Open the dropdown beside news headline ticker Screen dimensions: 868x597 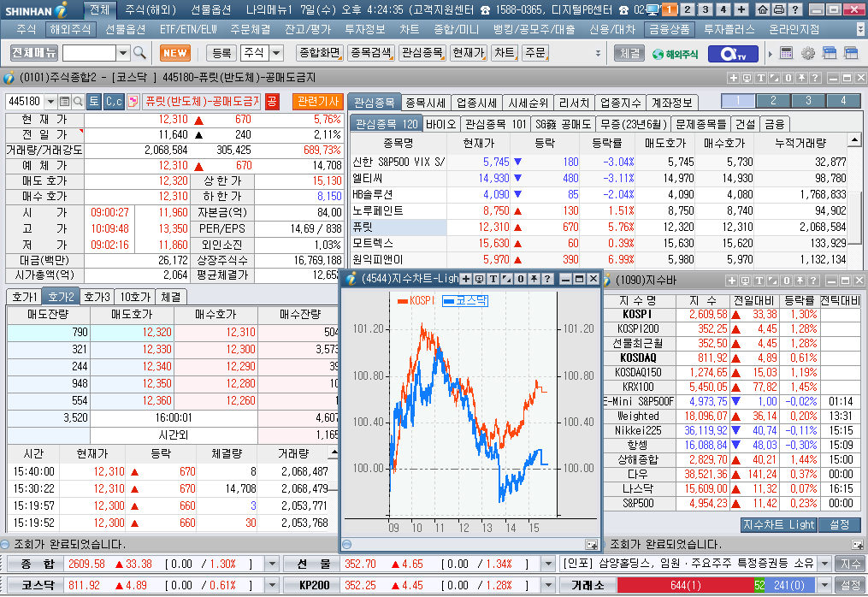pyautogui.click(x=825, y=564)
